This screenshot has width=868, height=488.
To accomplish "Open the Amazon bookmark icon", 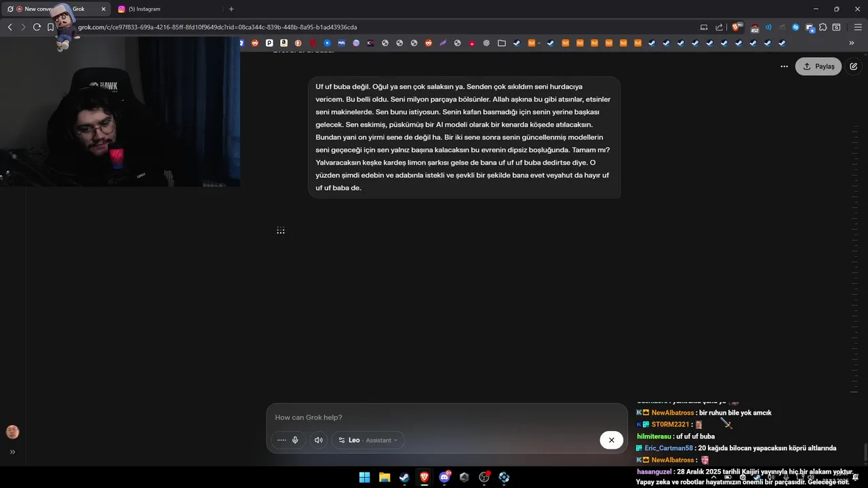I will click(x=283, y=43).
